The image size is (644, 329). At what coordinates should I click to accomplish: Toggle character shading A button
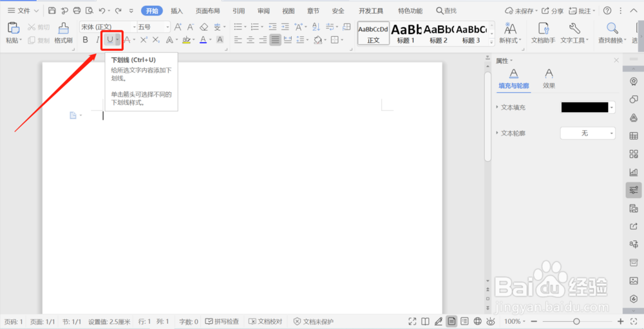tap(220, 40)
